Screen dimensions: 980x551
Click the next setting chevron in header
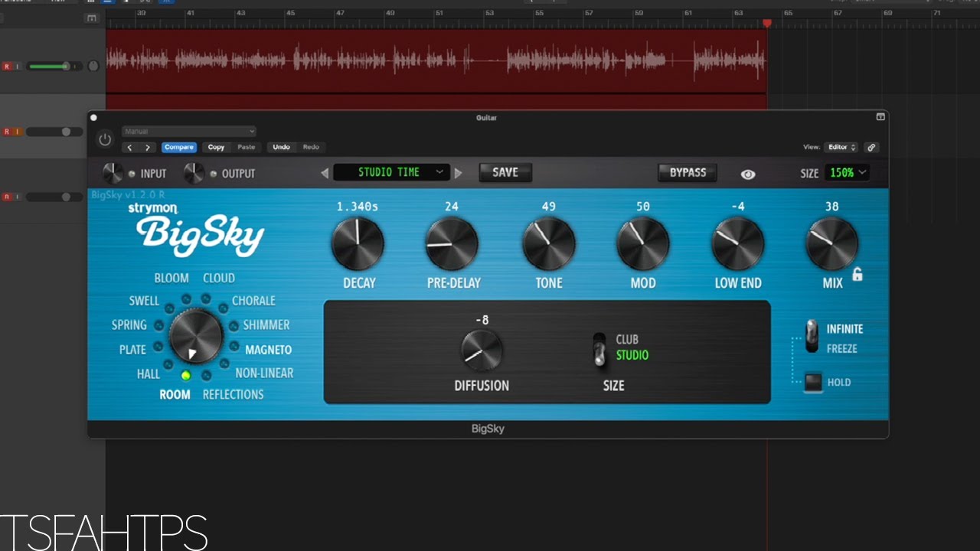147,148
